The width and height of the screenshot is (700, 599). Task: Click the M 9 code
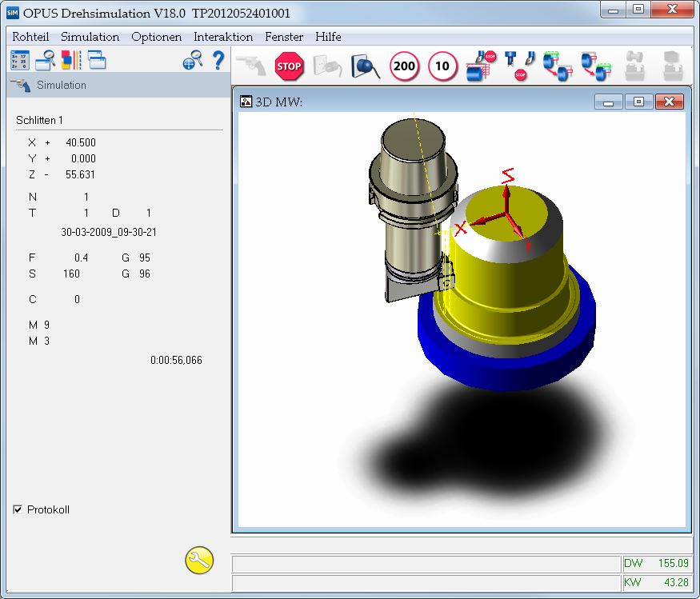coord(39,325)
